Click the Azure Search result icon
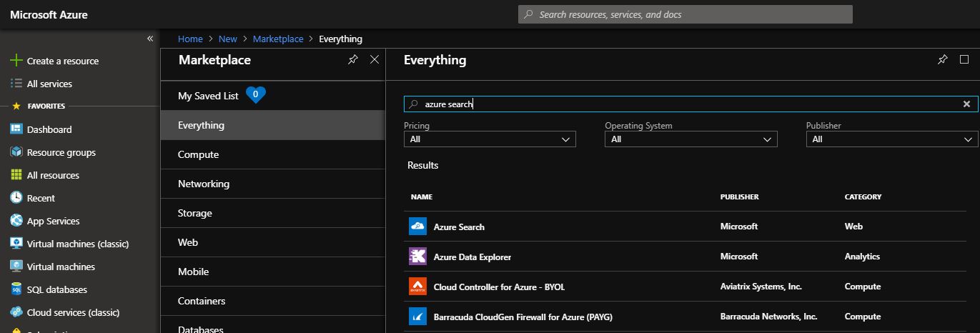This screenshot has height=333, width=980. [x=417, y=227]
